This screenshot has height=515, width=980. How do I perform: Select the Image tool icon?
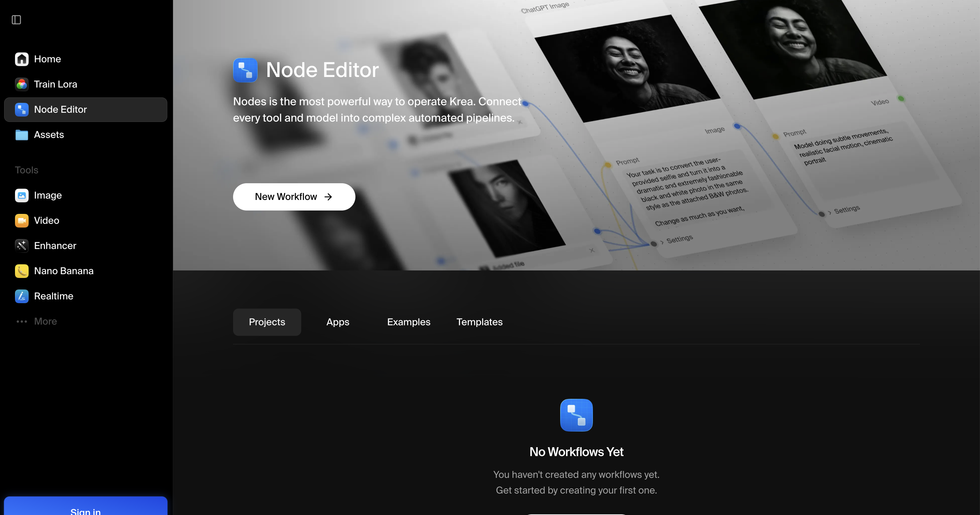(22, 195)
